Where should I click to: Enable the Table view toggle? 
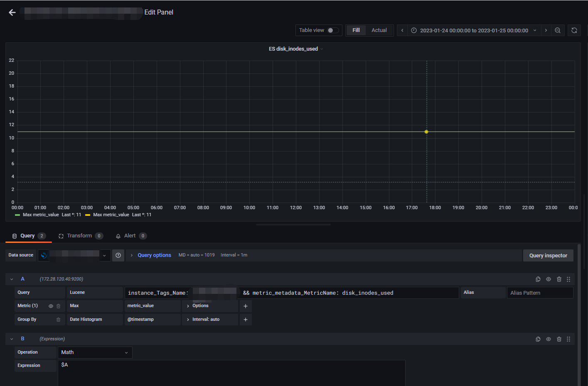tap(332, 30)
